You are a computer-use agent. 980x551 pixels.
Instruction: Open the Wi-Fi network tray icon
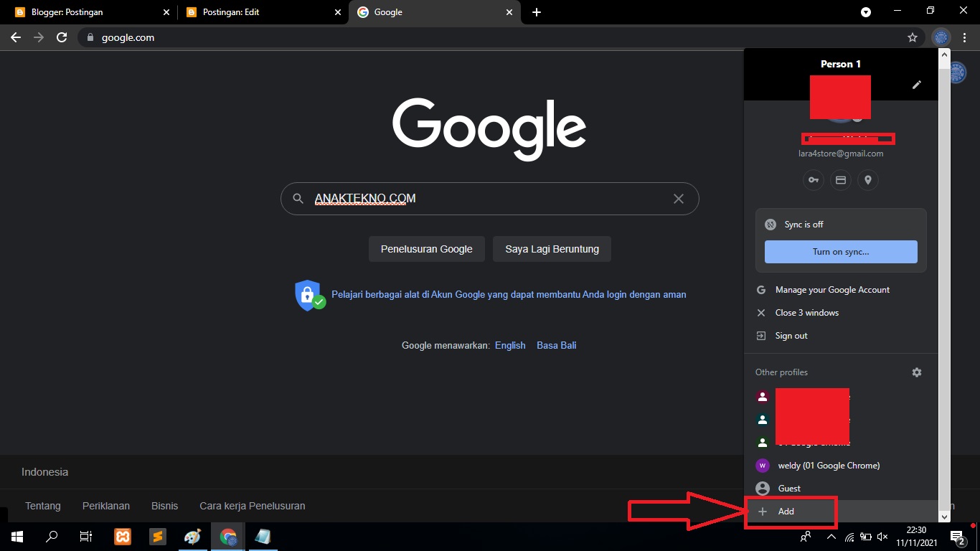pos(850,537)
